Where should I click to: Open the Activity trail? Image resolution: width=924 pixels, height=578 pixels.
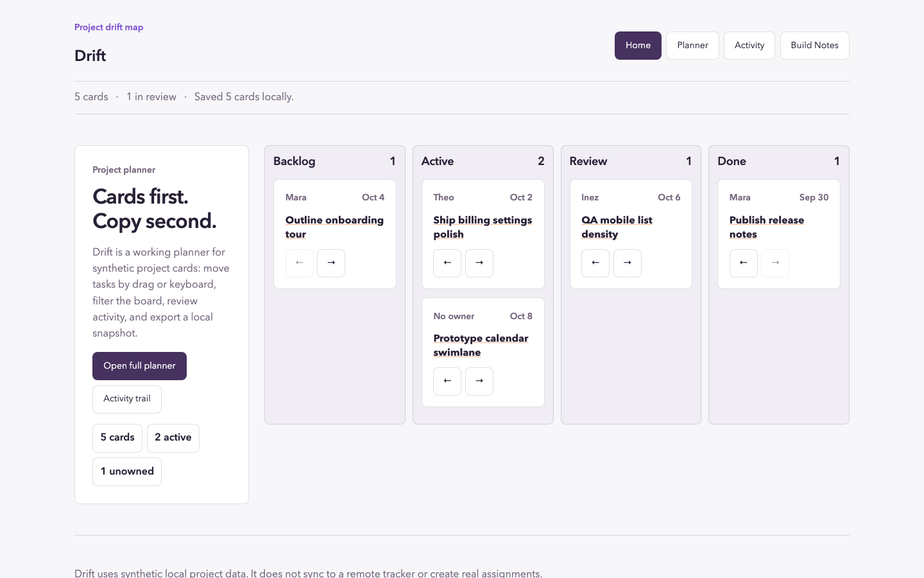pyautogui.click(x=127, y=399)
